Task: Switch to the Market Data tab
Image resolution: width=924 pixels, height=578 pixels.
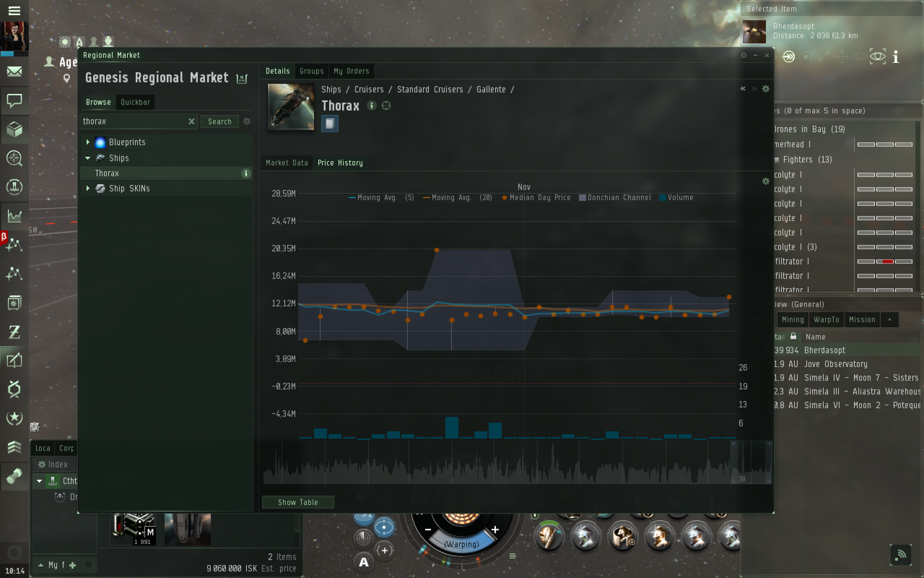Action: [x=287, y=163]
